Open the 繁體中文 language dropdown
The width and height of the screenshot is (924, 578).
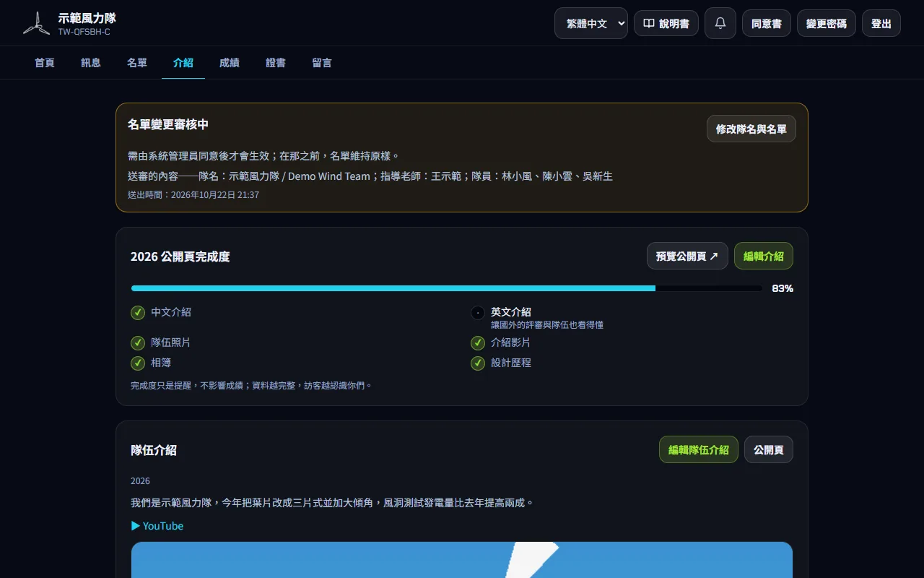tap(591, 23)
